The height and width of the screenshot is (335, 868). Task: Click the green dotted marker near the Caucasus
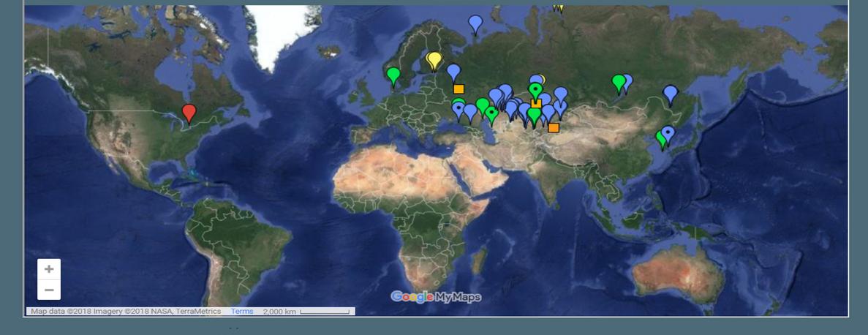click(x=491, y=113)
